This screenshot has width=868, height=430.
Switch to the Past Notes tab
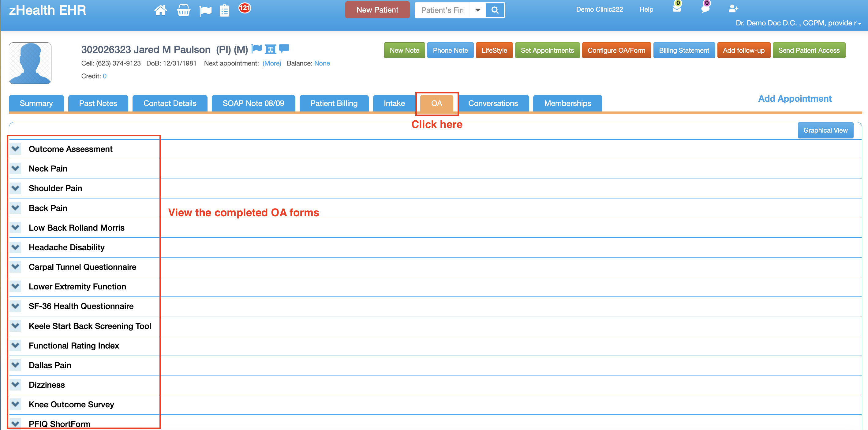(98, 103)
